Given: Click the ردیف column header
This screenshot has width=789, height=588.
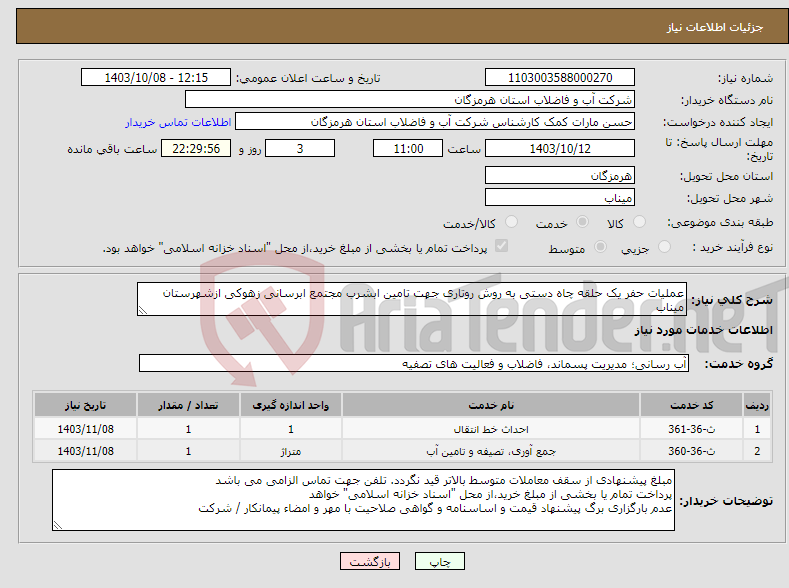Looking at the screenshot, I should click(x=757, y=405).
